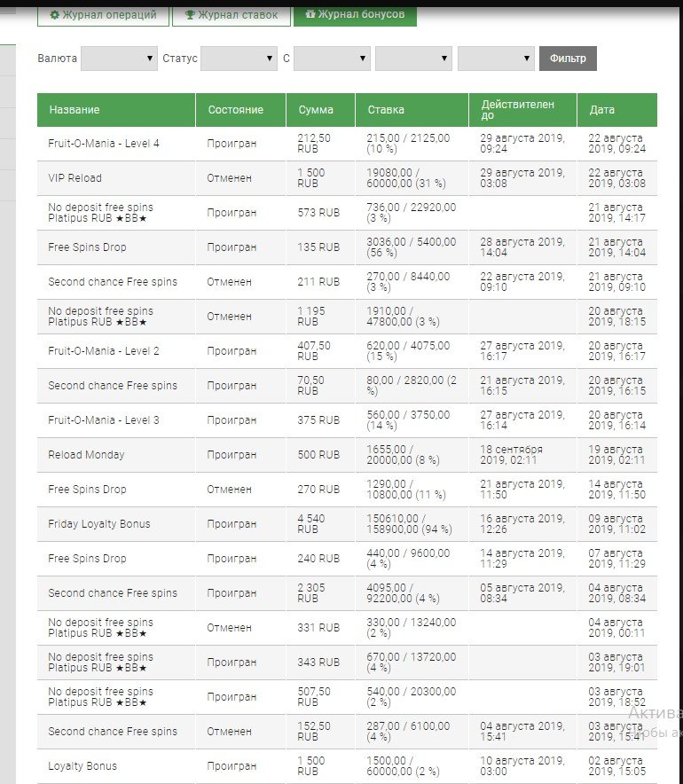Select the Fruit-O-Mania - Level 3 entry
Viewport: 683px width, 784px height.
[104, 420]
